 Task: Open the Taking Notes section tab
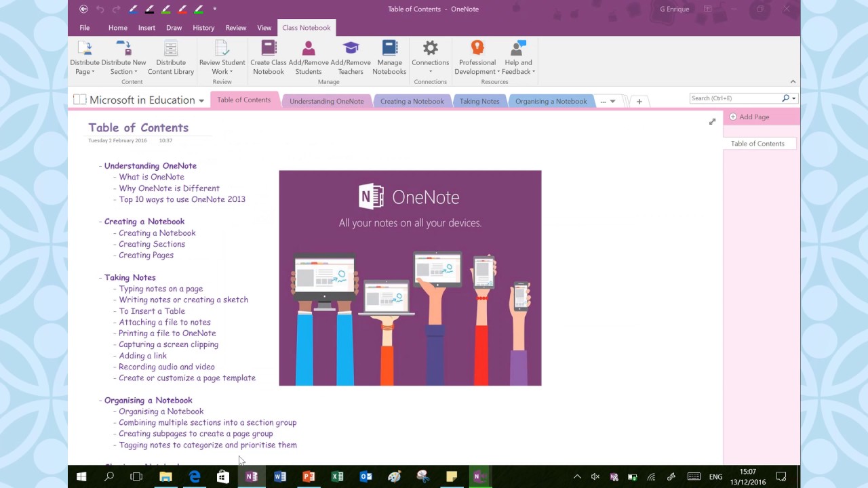click(479, 102)
